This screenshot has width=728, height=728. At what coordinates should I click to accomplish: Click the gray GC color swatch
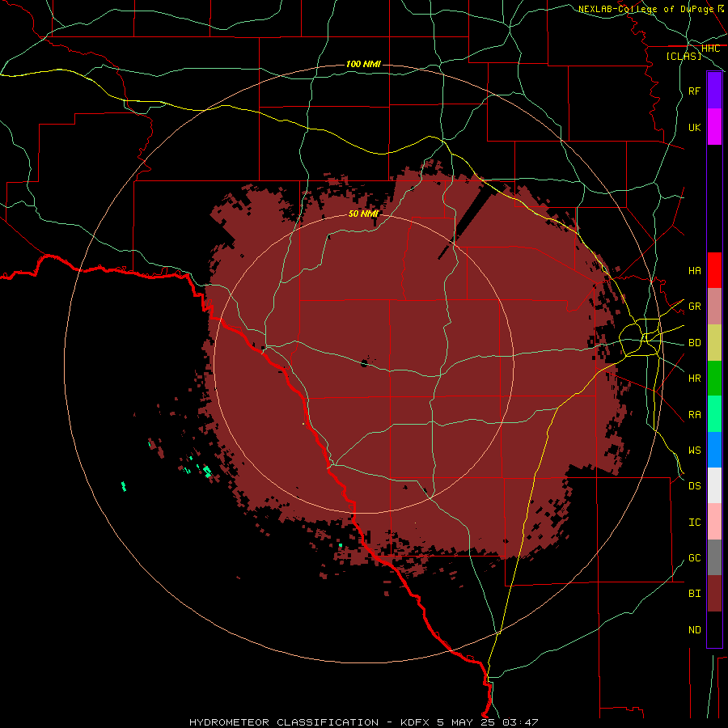pyautogui.click(x=714, y=557)
